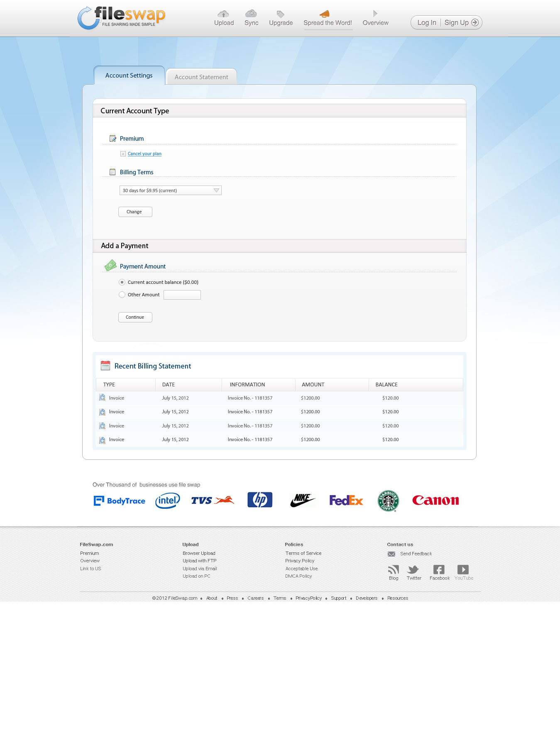
Task: Select the Other Amount radio button
Action: (x=122, y=295)
